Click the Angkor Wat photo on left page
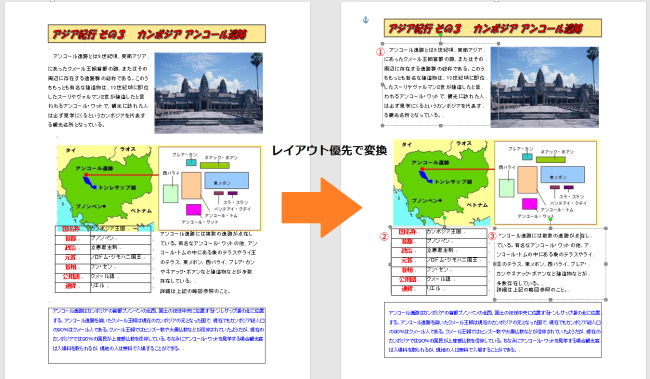The image size is (650, 379). [209, 93]
